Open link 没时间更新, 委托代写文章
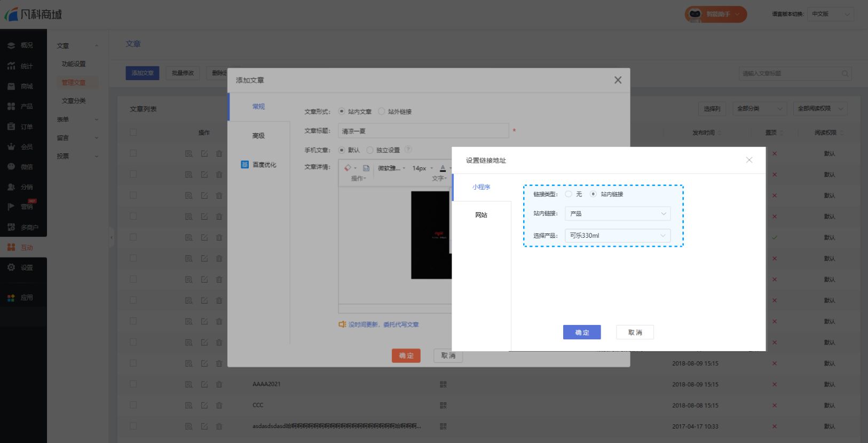Screen dimensions: 868x443 [x=383, y=324]
